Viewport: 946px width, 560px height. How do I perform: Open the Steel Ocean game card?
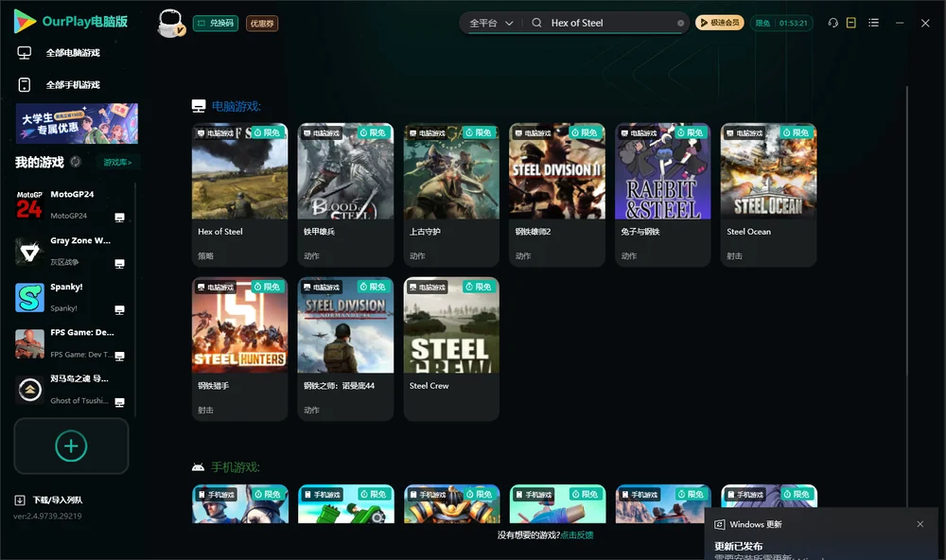click(x=768, y=195)
